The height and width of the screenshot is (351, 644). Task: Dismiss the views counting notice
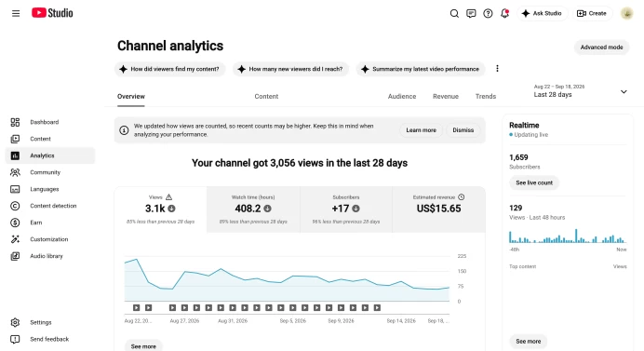click(463, 130)
